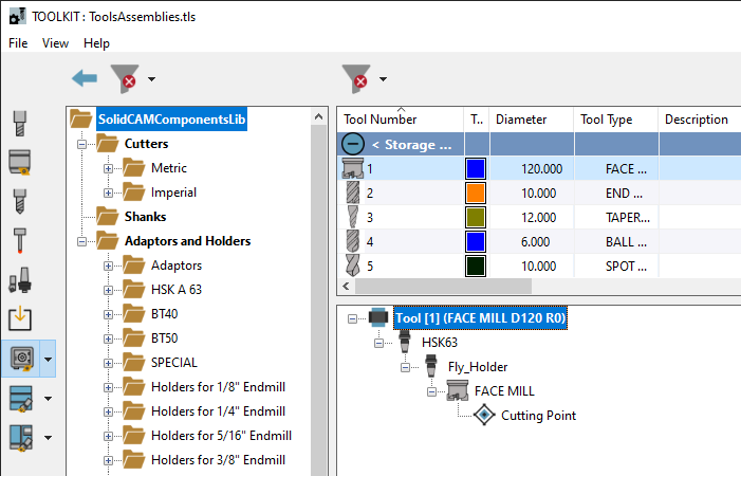Open the File menu

point(18,43)
